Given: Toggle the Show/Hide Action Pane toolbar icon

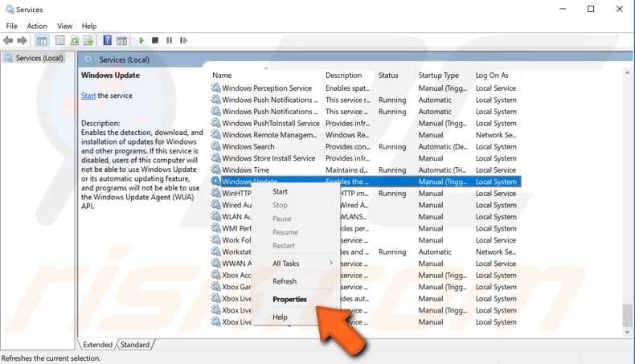Looking at the screenshot, I should tap(122, 40).
